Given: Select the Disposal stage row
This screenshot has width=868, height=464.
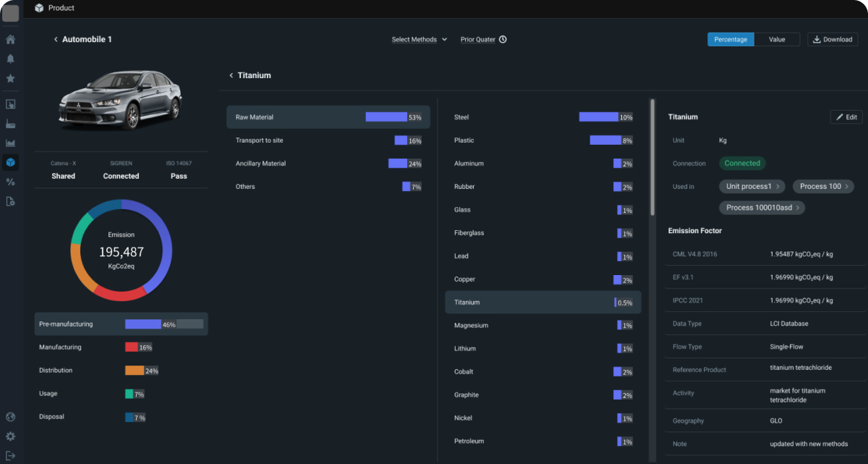Looking at the screenshot, I should click(121, 417).
